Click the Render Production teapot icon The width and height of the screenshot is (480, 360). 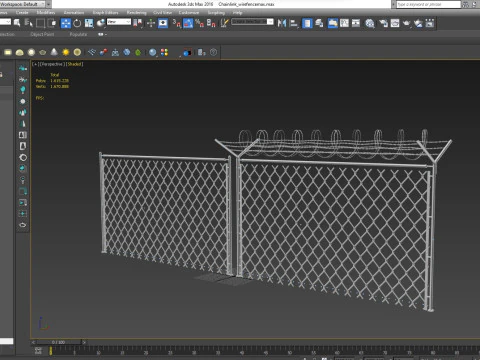tap(407, 23)
